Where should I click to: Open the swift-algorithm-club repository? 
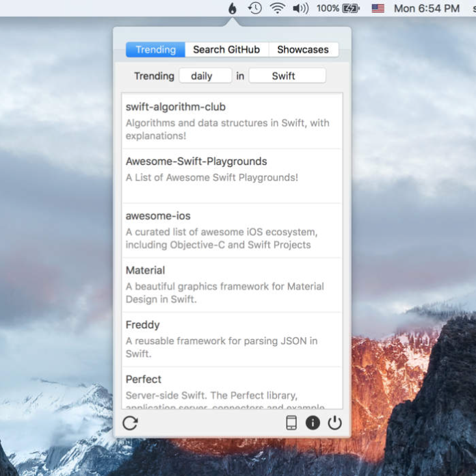(233, 121)
